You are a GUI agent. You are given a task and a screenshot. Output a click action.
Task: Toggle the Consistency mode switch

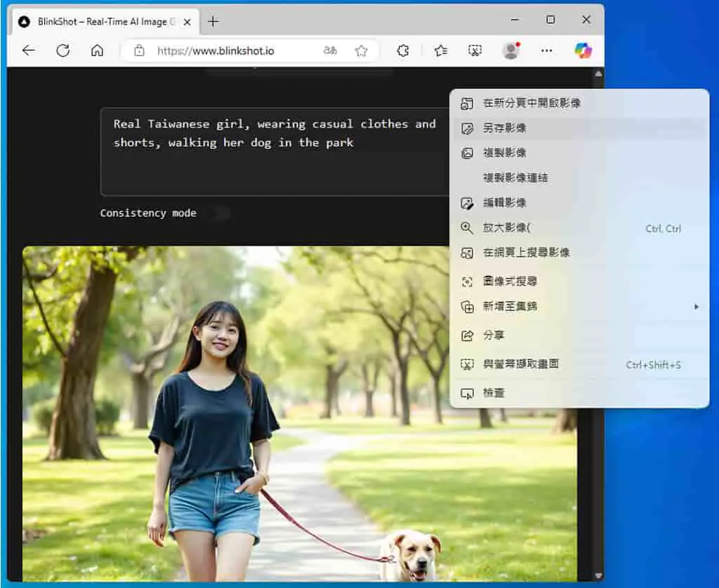click(x=218, y=213)
